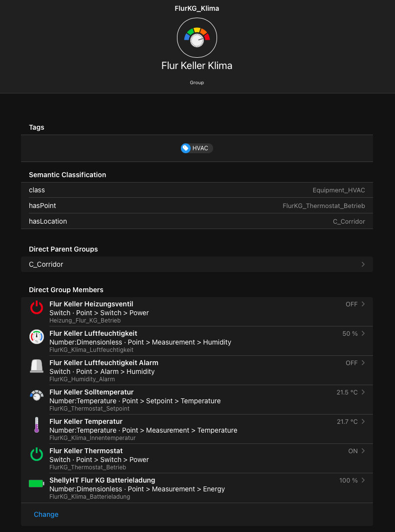Screen dimensions: 395x532
Task: Click the Solltemperatur setpoint dial icon
Action: [37, 395]
